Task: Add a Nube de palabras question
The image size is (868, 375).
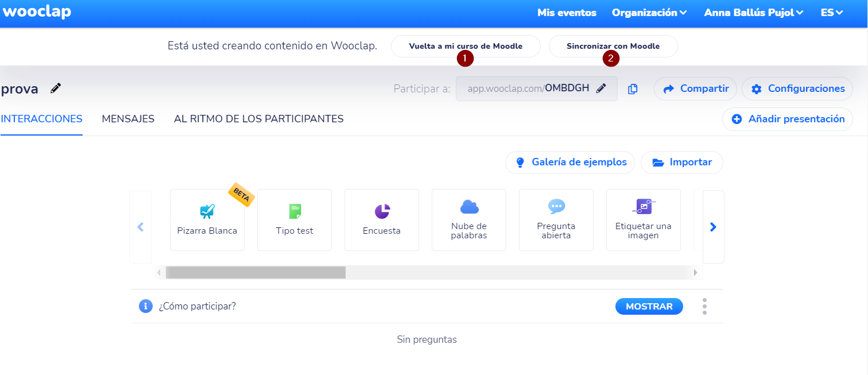Action: coord(469,220)
